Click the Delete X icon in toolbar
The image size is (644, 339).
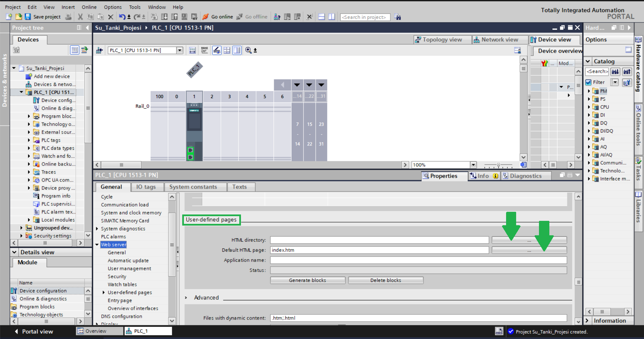[111, 17]
